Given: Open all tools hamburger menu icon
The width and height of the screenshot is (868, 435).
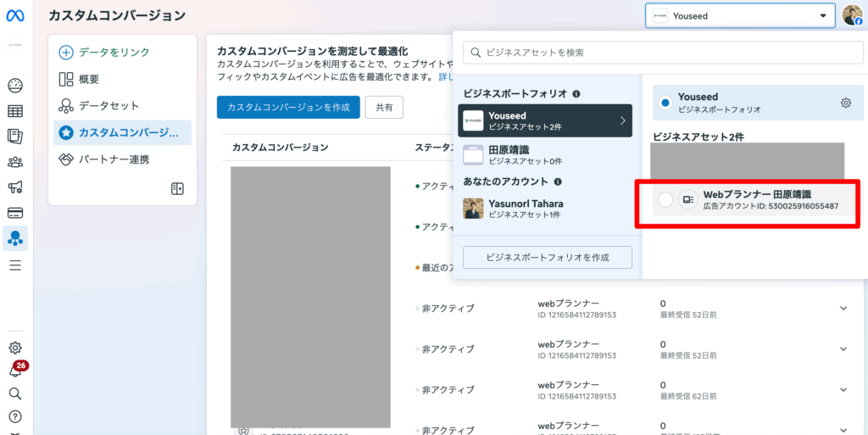Looking at the screenshot, I should click(x=15, y=265).
